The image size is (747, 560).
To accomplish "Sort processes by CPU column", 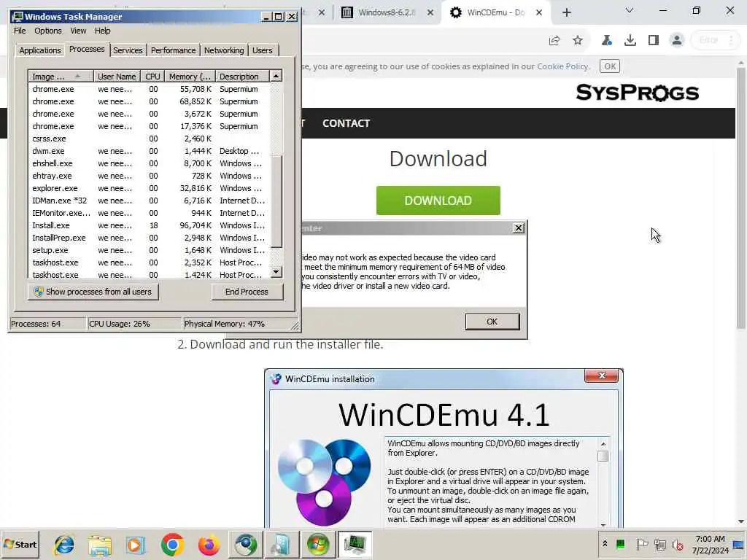I will point(152,76).
